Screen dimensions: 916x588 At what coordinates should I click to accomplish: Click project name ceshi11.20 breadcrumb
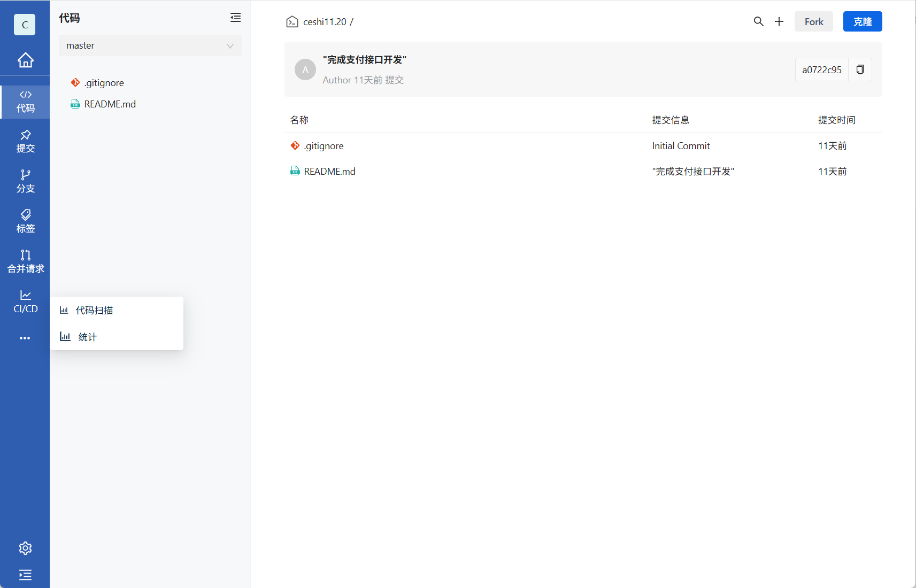(324, 21)
